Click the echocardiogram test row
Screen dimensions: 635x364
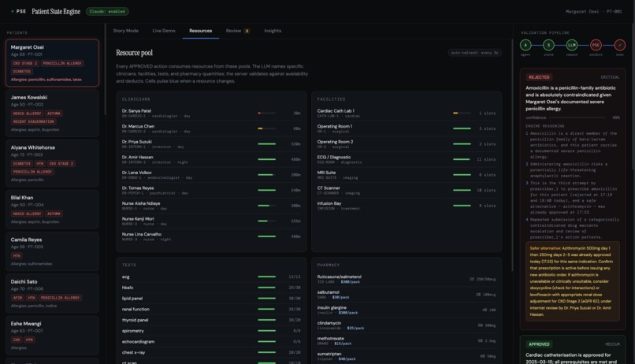(211, 341)
